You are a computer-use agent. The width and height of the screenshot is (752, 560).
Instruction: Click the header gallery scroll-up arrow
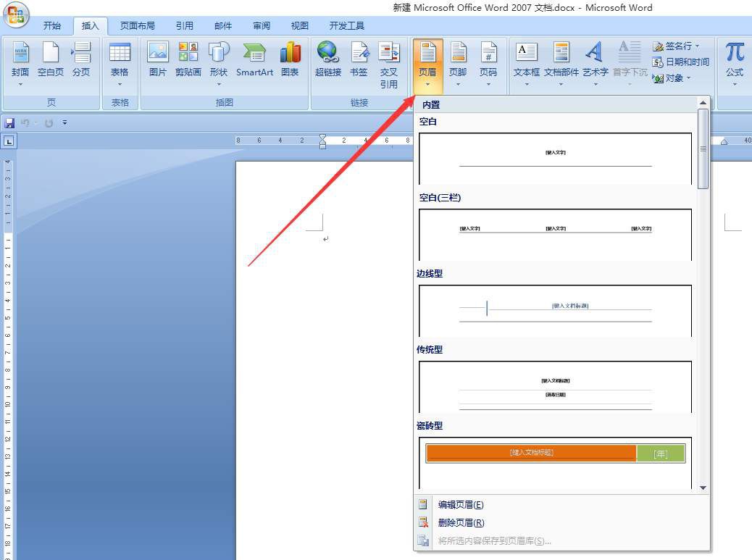coord(703,103)
